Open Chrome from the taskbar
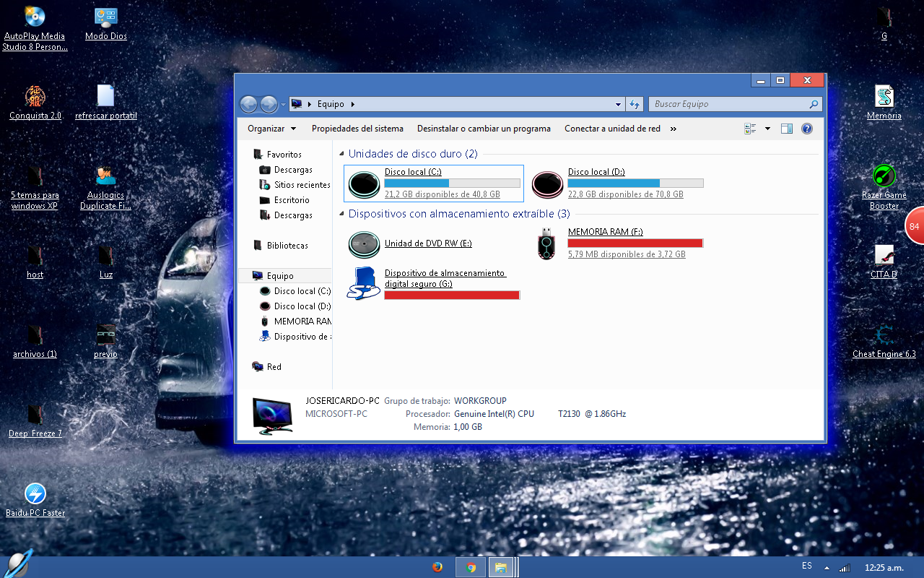Viewport: 924px width, 578px height. coord(471,567)
